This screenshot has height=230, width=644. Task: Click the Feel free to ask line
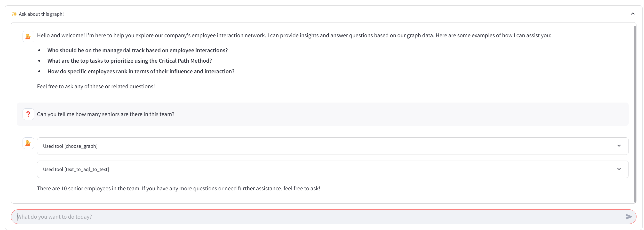point(96,86)
